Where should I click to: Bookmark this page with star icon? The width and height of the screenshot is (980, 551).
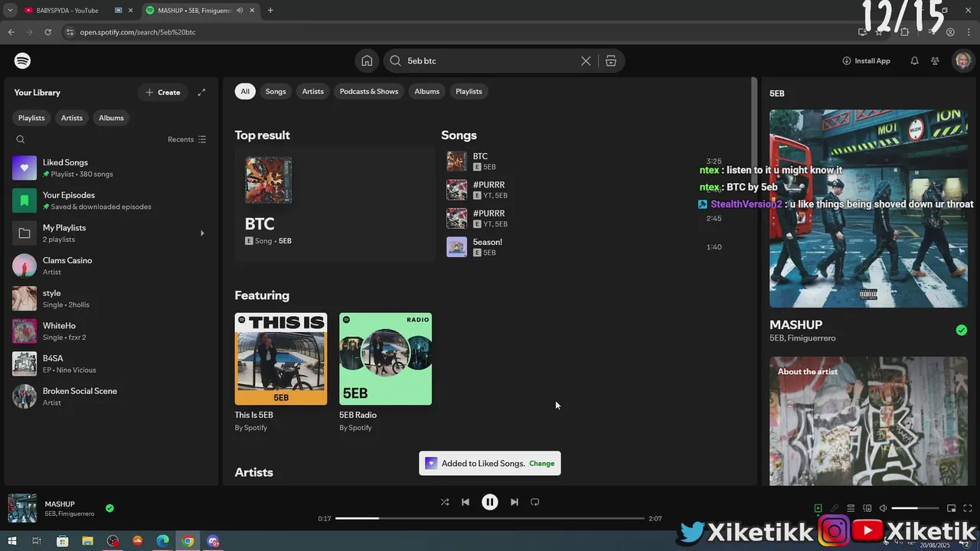coord(879,32)
